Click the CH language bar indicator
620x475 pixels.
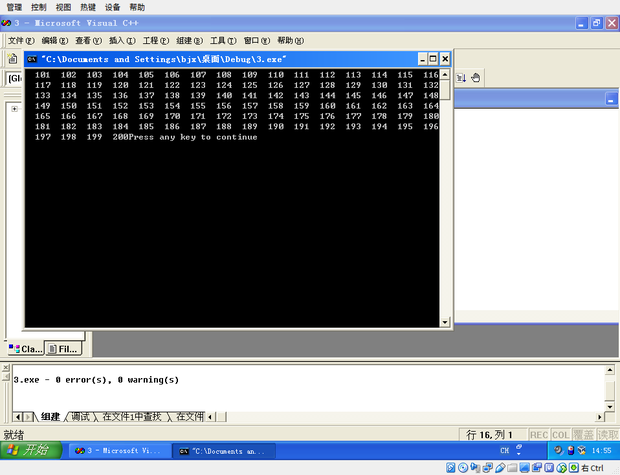505,450
